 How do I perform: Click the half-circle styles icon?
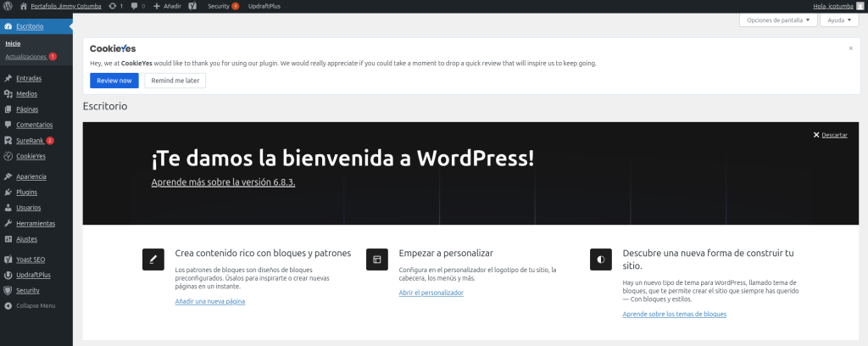tap(600, 259)
